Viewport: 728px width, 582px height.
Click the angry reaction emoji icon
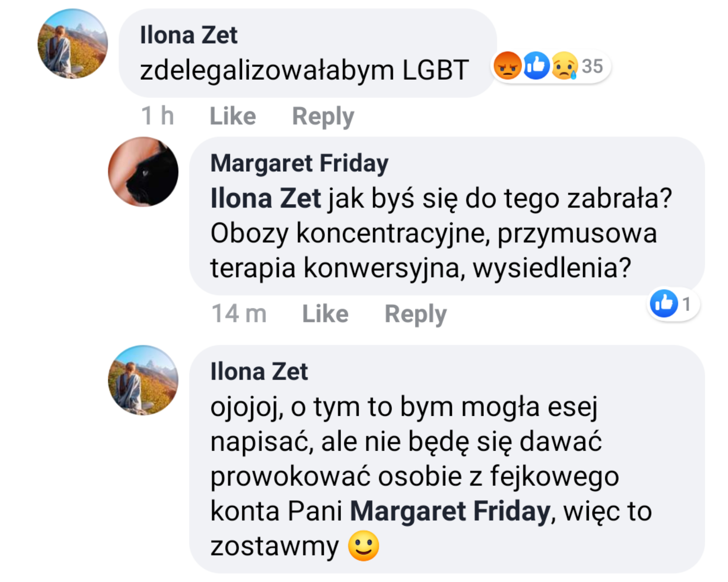point(507,66)
